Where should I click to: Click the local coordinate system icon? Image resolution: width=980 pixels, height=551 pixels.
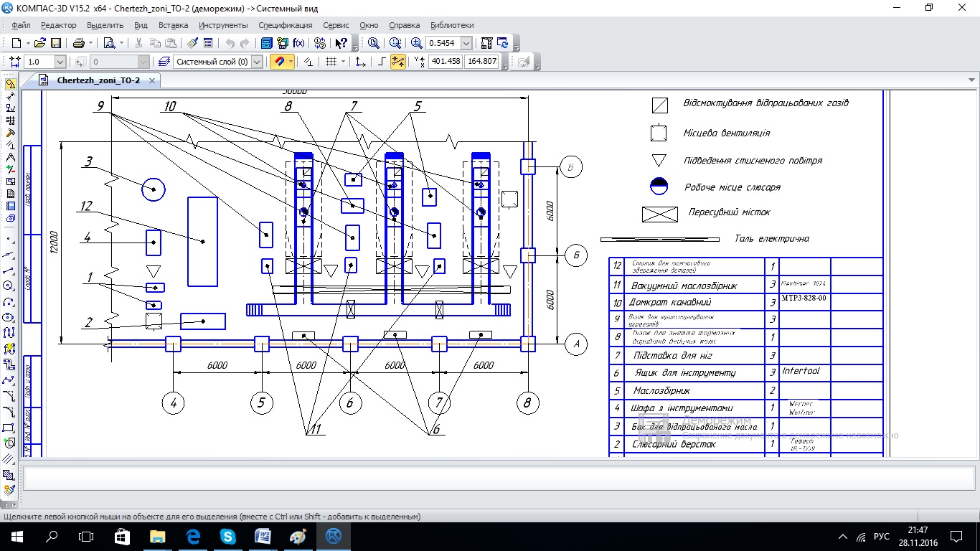(360, 62)
